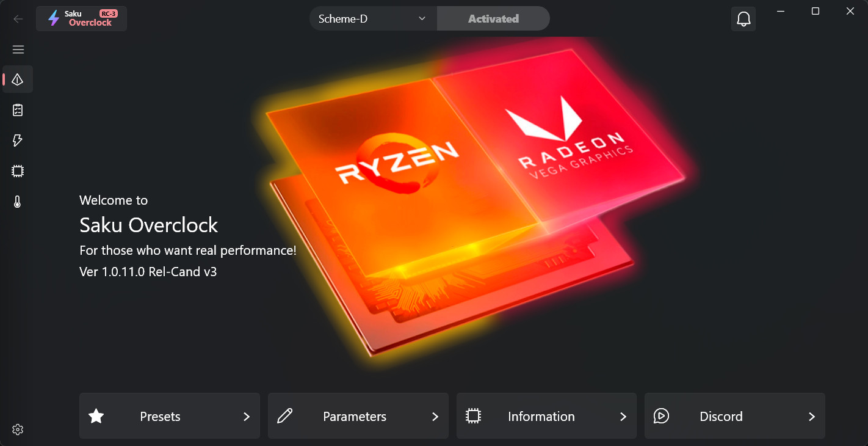
Task: Click the chip icon on Information
Action: coord(473,416)
